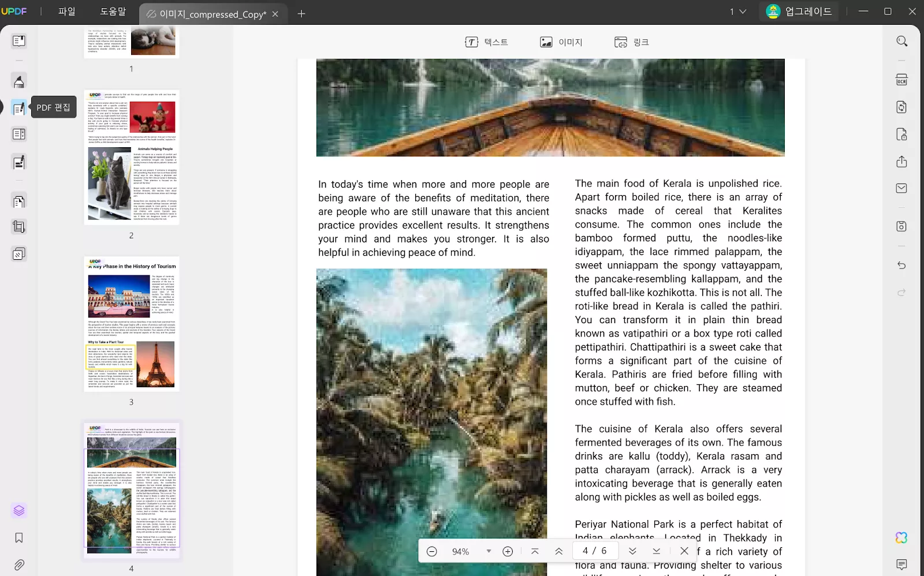Screen dimensions: 924x576
Task: Open the window count dropdown showing 1
Action: 738,12
